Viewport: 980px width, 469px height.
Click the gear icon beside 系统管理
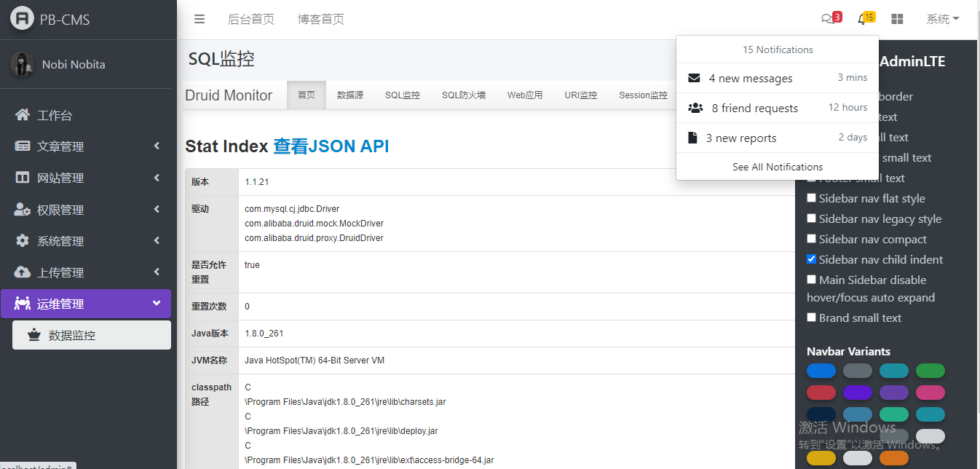(23, 241)
